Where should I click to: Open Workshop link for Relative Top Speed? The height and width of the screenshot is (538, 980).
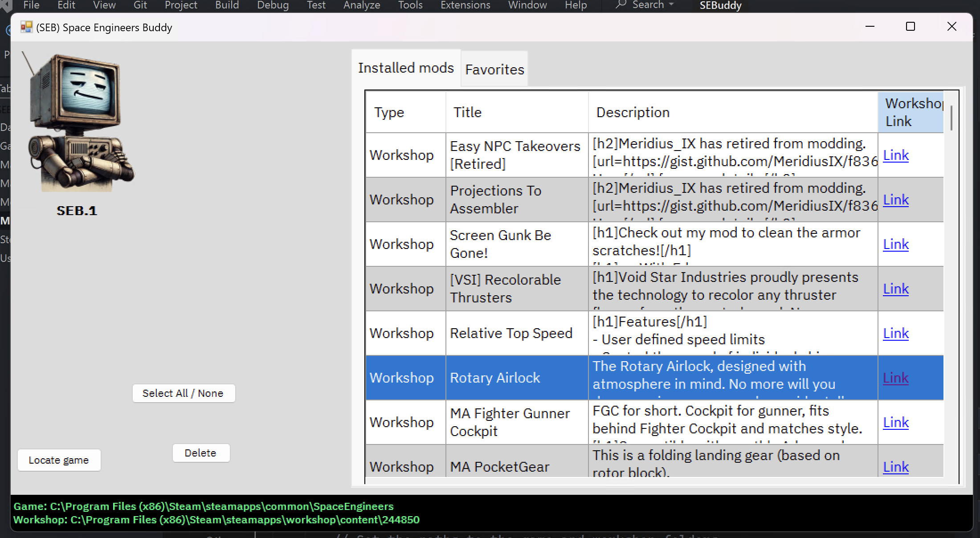point(895,333)
